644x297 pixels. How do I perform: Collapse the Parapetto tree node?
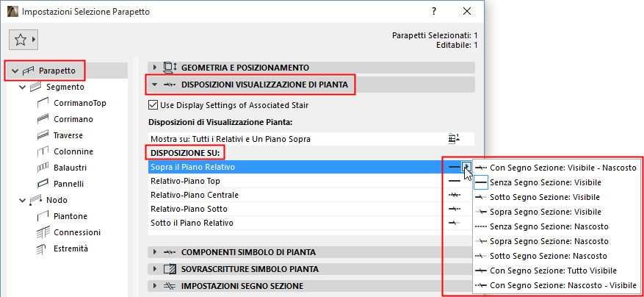[15, 71]
